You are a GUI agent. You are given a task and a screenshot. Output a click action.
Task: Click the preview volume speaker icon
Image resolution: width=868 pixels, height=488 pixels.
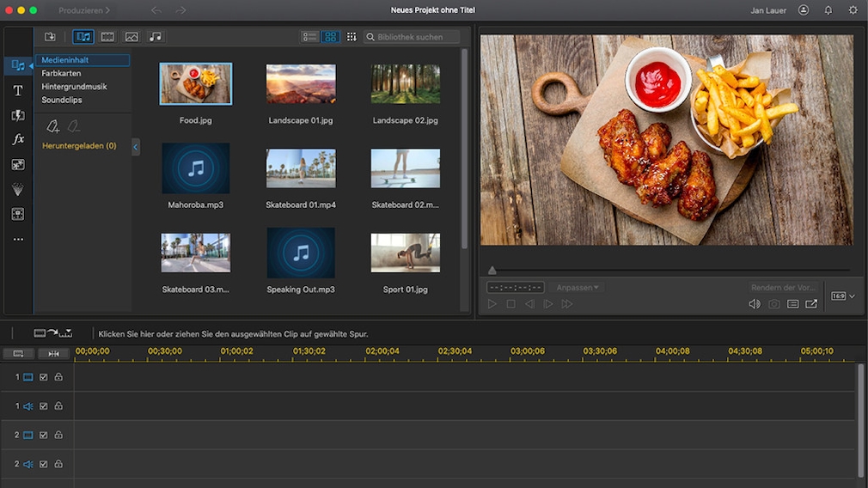point(754,304)
